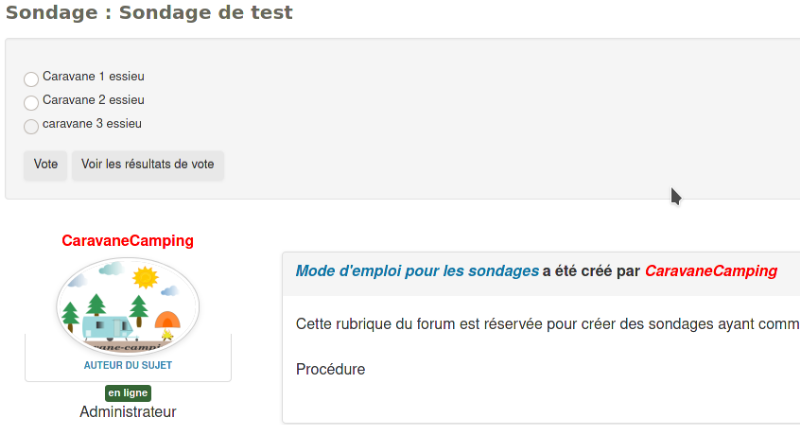Click the Procédure line in the post
Viewport: 800px width, 425px height.
(x=331, y=370)
